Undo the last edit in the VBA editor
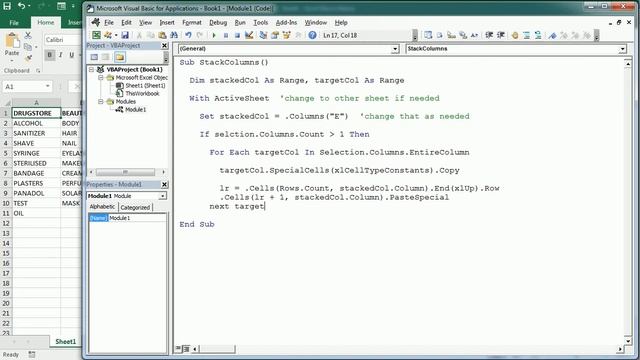Image resolution: width=640 pixels, height=360 pixels. [188, 35]
